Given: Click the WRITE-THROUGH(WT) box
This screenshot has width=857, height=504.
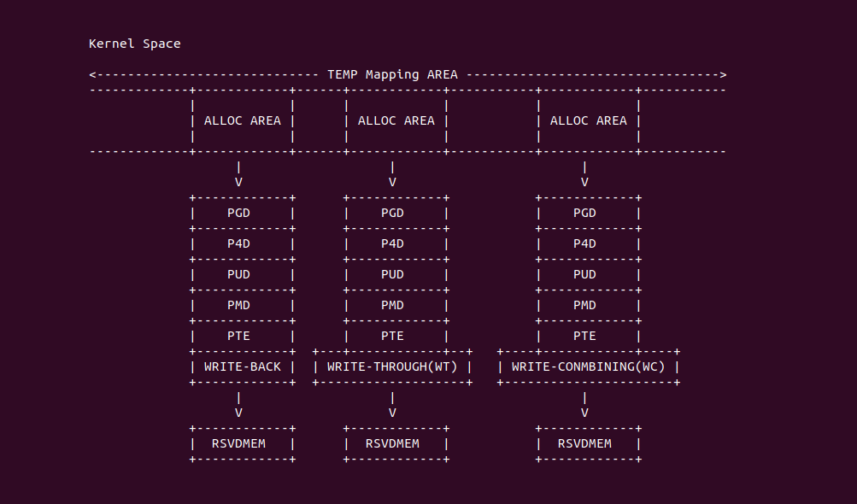Looking at the screenshot, I should (392, 366).
